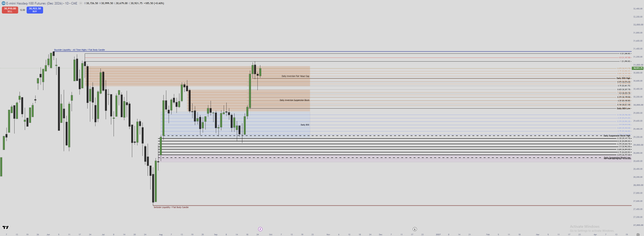
Task: Click the red SELL 30,910.00 button
Action: coord(9,9)
